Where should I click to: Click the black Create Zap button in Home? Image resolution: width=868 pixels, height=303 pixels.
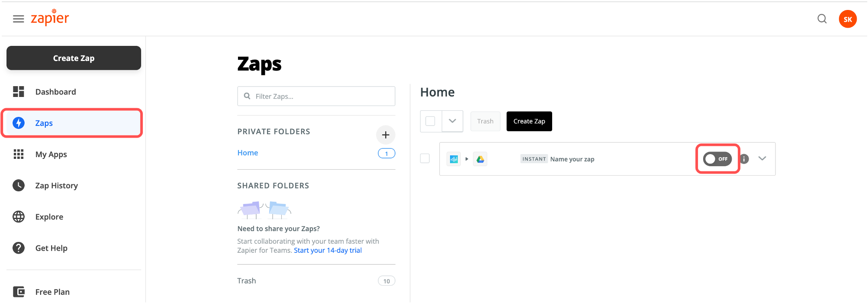coord(529,121)
